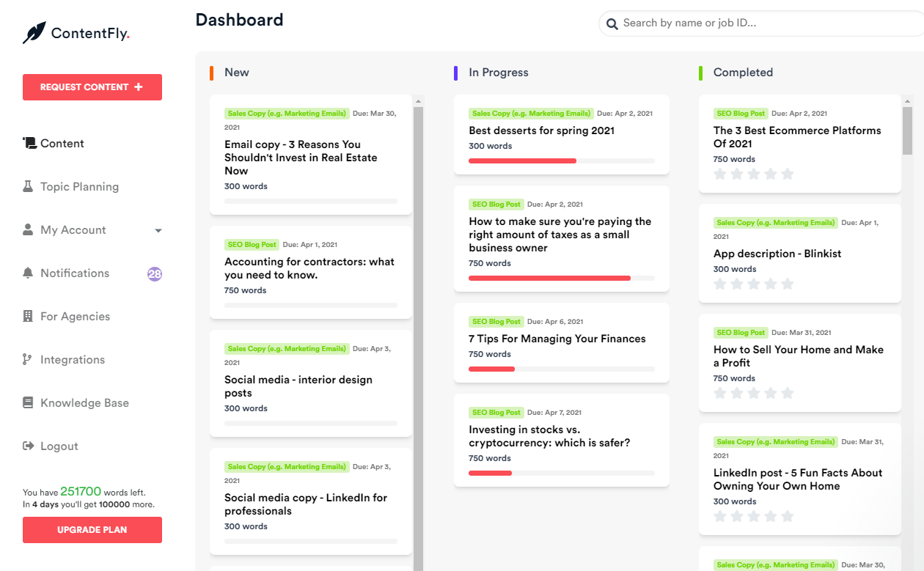The height and width of the screenshot is (571, 924).
Task: Click 'Due: Apr 7, 2021' on Investing card
Action: point(554,413)
